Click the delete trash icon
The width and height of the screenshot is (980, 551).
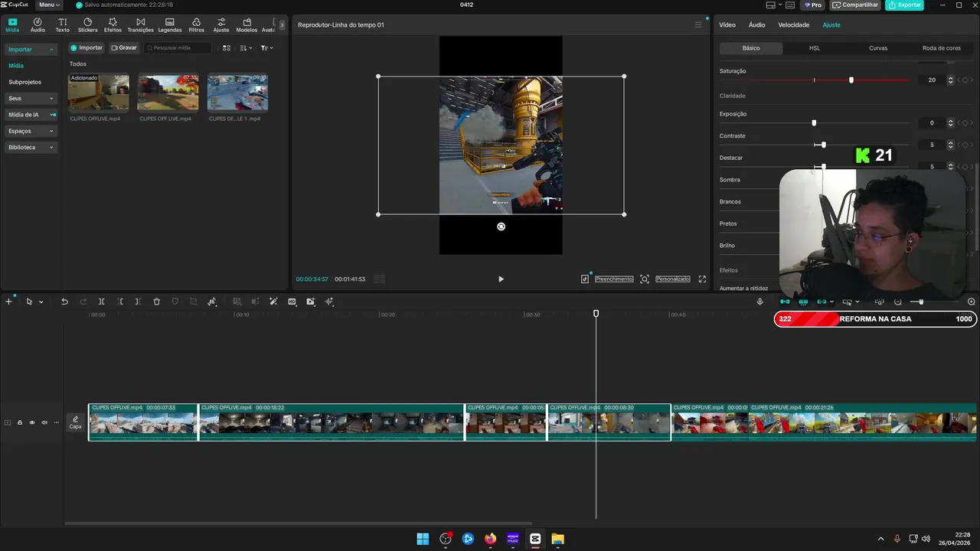156,302
